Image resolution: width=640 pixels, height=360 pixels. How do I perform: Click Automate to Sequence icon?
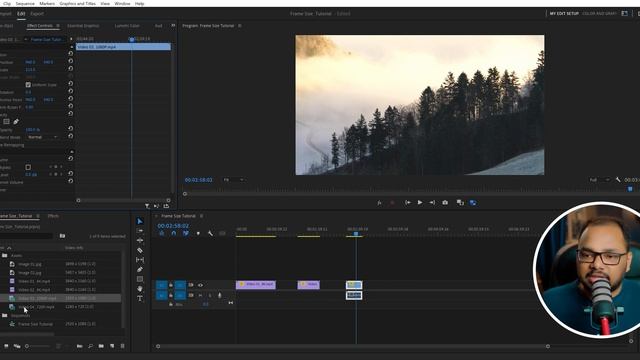point(80,346)
